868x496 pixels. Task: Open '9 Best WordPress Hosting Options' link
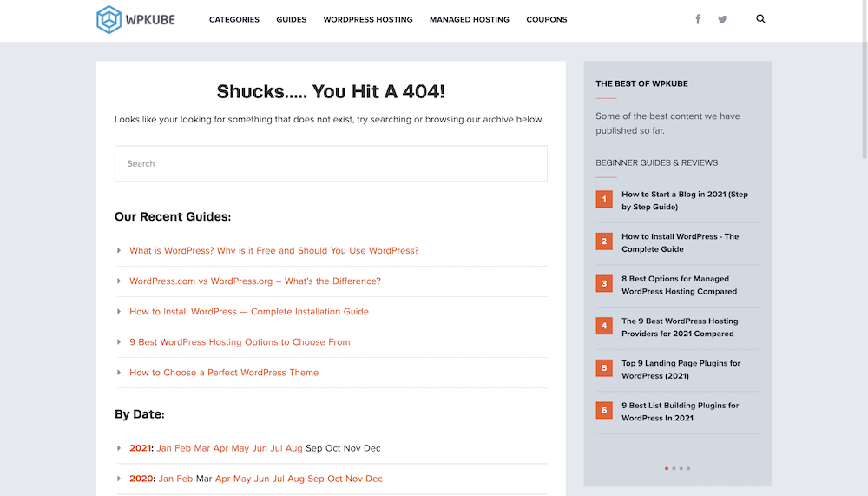[x=240, y=342]
